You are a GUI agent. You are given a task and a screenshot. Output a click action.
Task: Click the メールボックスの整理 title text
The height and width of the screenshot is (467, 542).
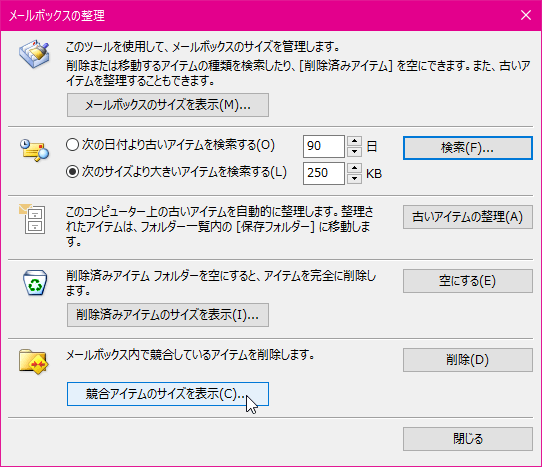click(x=57, y=16)
